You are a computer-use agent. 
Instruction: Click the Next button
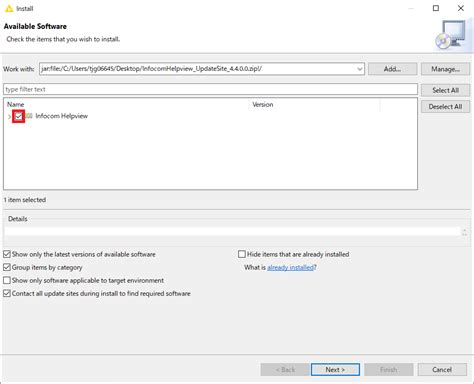click(x=335, y=369)
